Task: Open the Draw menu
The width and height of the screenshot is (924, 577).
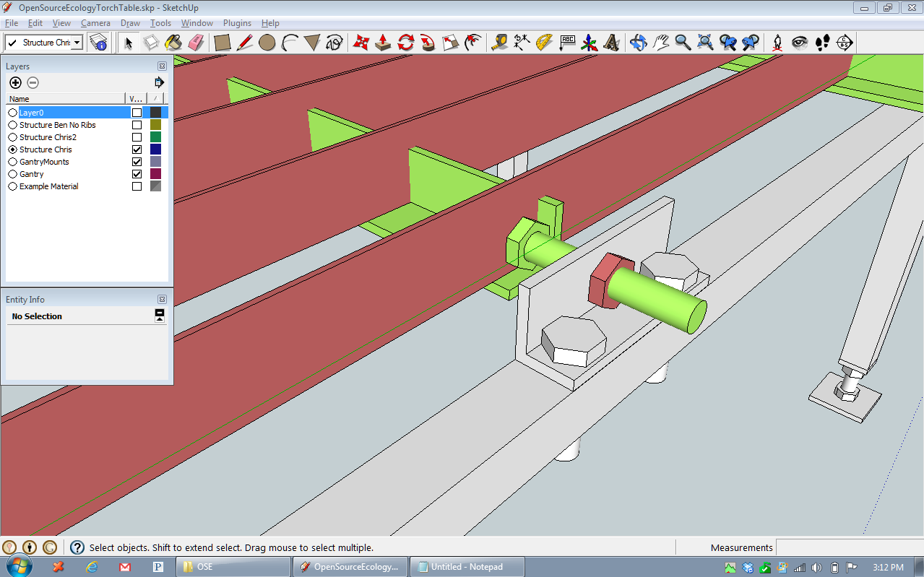Action: 130,23
